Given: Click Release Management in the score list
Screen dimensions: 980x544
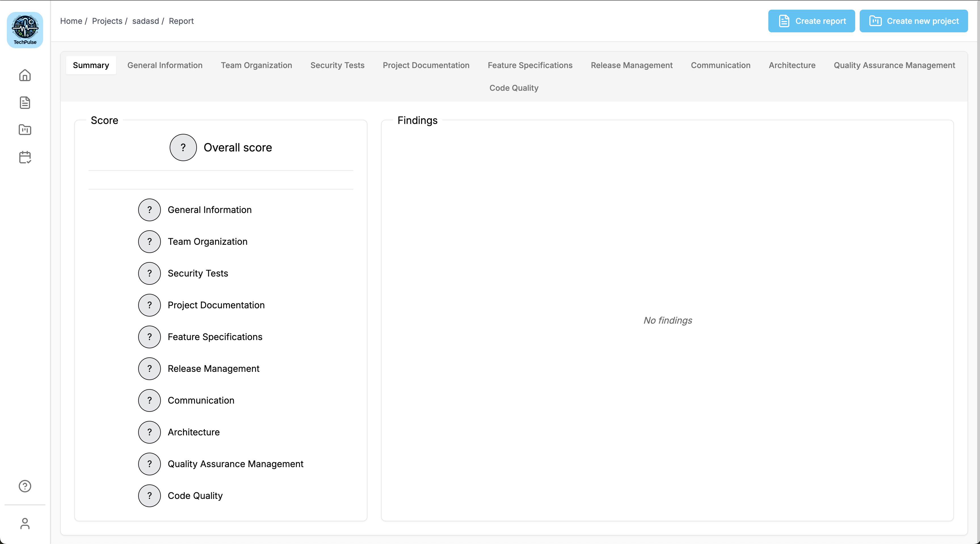Looking at the screenshot, I should click(213, 369).
